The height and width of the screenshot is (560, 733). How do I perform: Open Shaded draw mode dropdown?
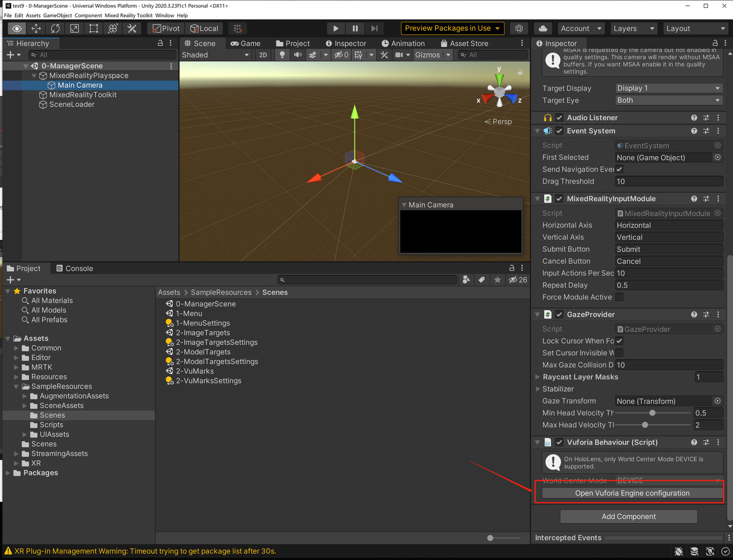tap(216, 55)
